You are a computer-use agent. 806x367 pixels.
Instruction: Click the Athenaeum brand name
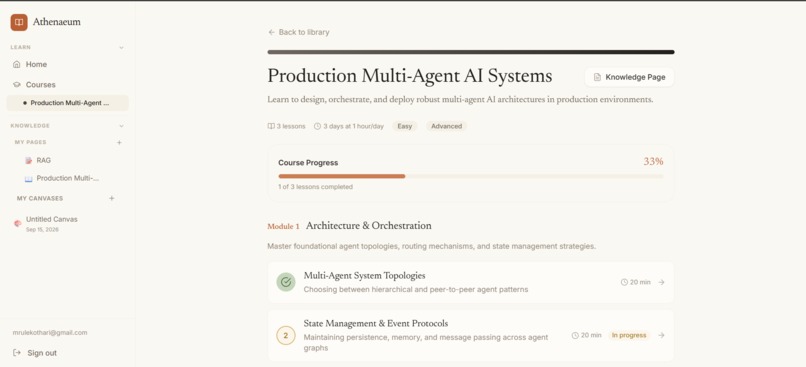click(x=57, y=22)
